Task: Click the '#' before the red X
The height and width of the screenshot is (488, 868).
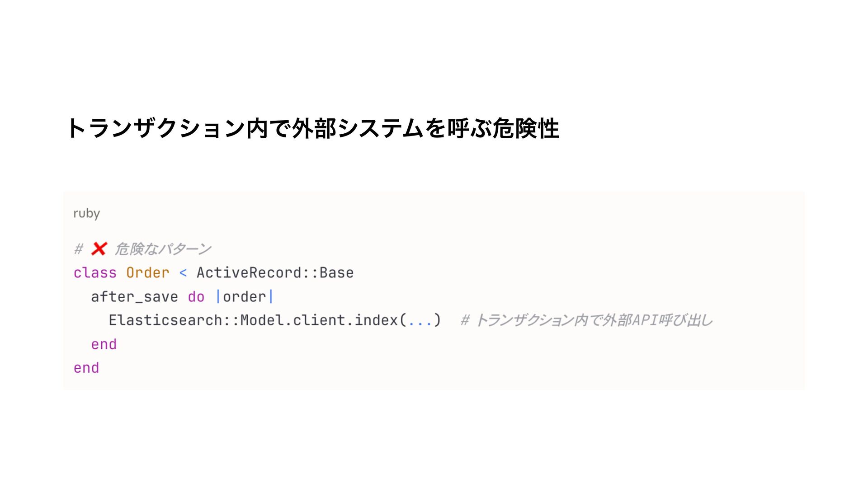Action: [x=79, y=249]
